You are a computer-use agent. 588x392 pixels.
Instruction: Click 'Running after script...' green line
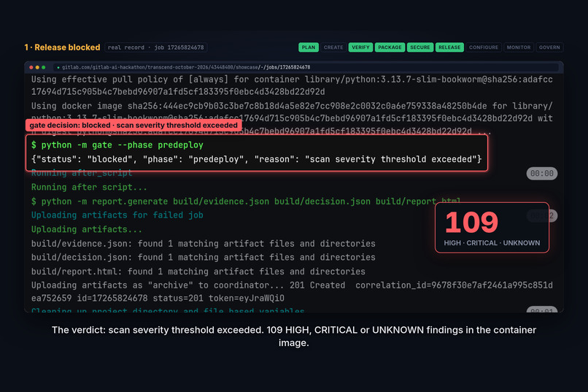point(89,187)
